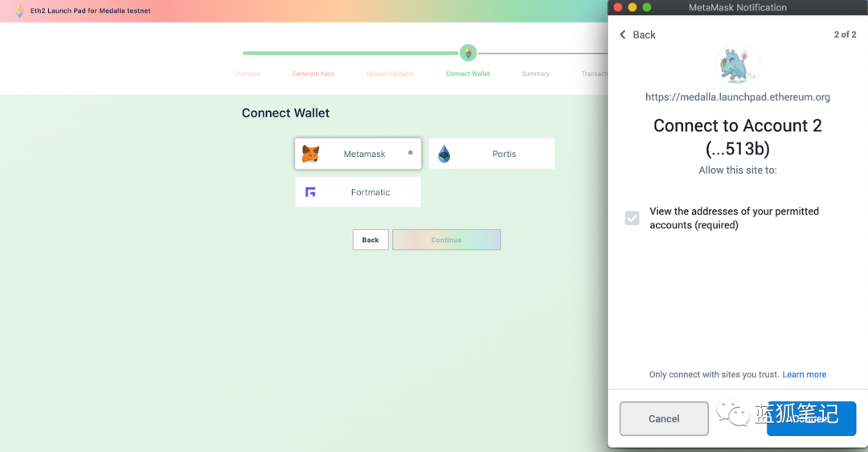Screen dimensions: 868x452
Task: Click the Fortmatic logo icon
Action: click(310, 192)
